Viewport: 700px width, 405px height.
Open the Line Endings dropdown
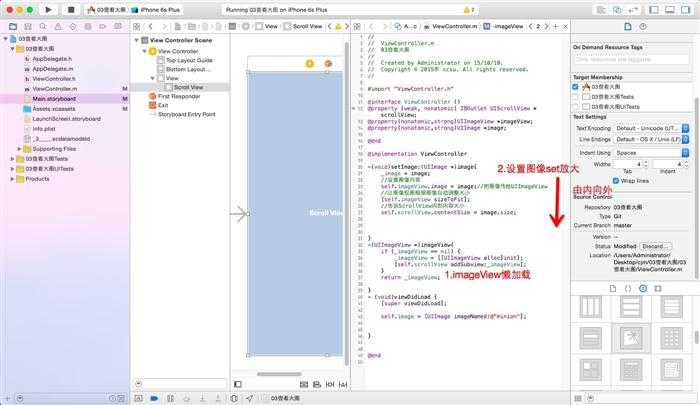[649, 140]
